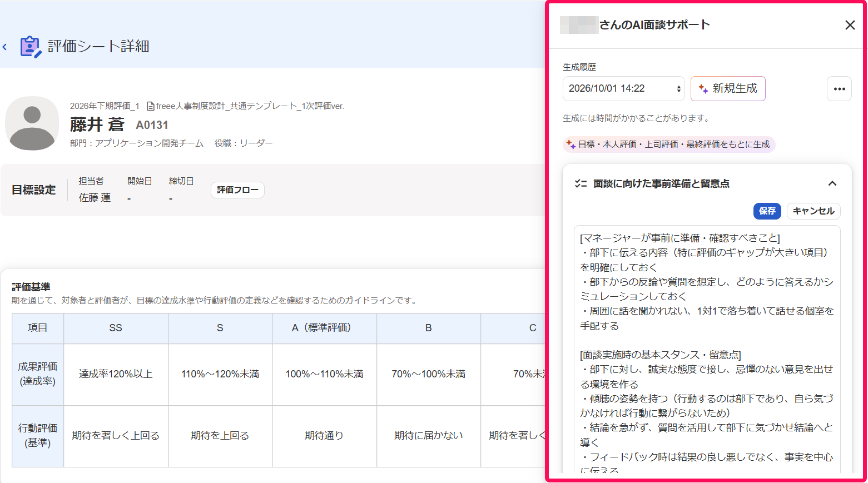Click the 部門：アプリケーション開発チーム text
Viewport: 868px width, 483px height.
click(137, 143)
